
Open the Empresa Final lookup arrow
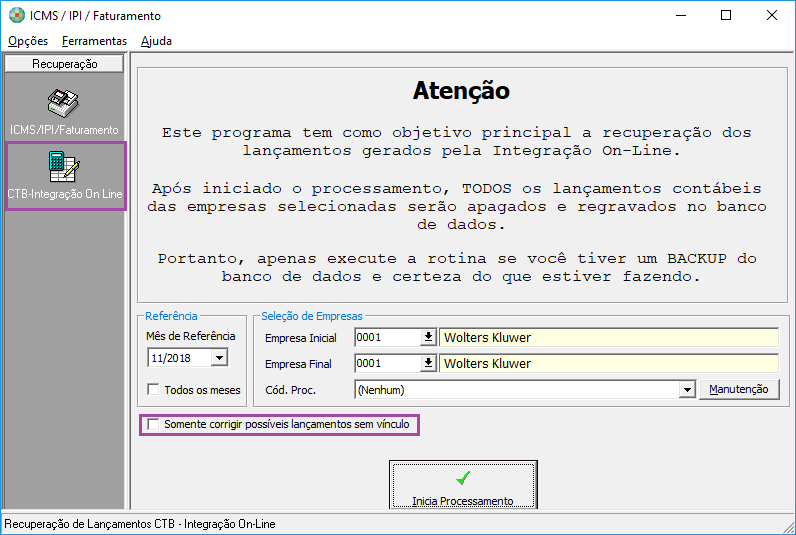click(x=428, y=363)
